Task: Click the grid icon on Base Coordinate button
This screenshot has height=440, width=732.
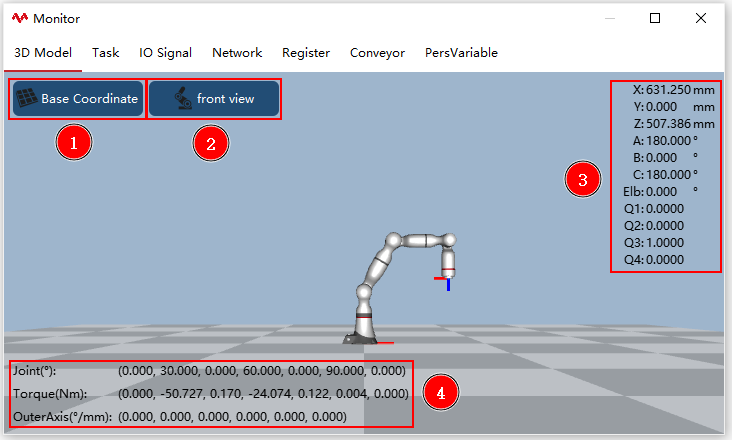Action: (27, 98)
